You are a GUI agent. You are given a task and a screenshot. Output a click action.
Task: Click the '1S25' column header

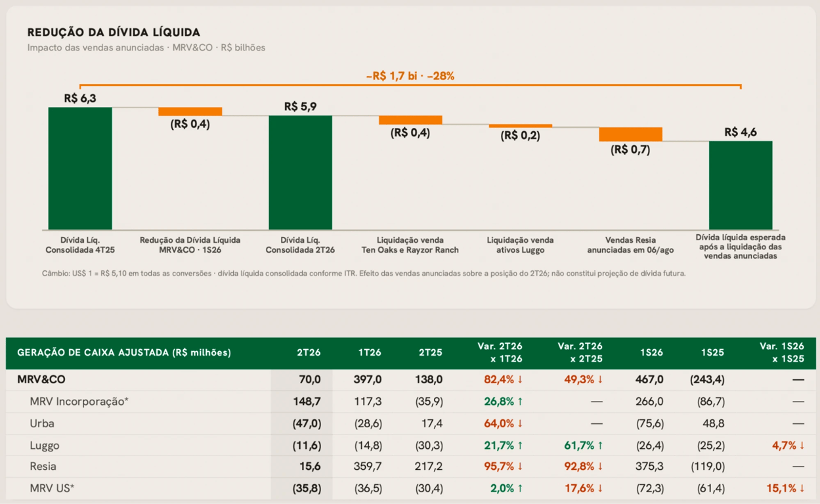click(x=713, y=353)
